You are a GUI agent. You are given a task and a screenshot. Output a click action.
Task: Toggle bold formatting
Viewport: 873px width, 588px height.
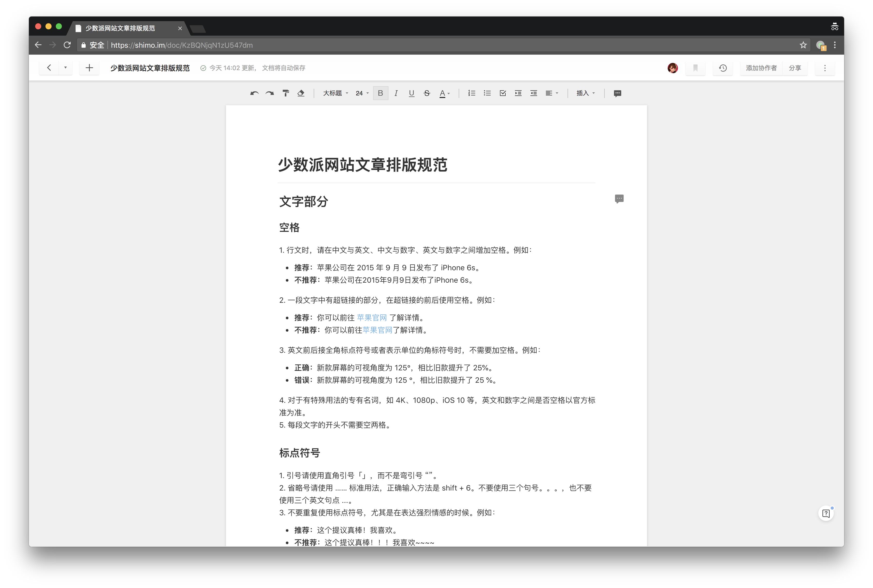click(x=381, y=93)
